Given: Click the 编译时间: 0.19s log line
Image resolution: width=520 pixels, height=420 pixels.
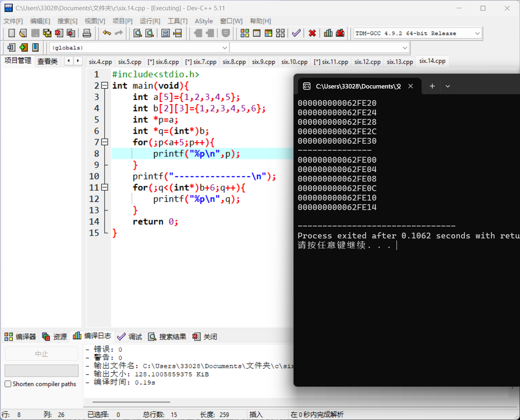Looking at the screenshot, I should 120,382.
